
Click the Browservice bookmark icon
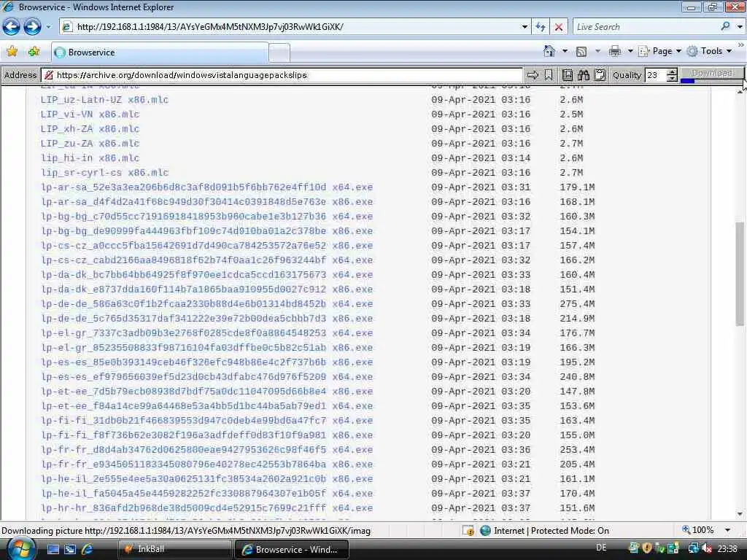click(x=549, y=75)
